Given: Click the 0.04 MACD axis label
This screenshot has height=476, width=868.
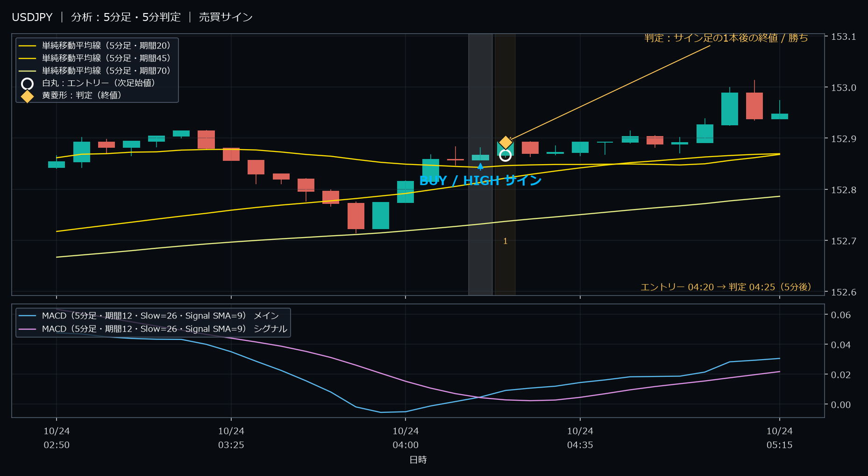Looking at the screenshot, I should click(x=840, y=345).
